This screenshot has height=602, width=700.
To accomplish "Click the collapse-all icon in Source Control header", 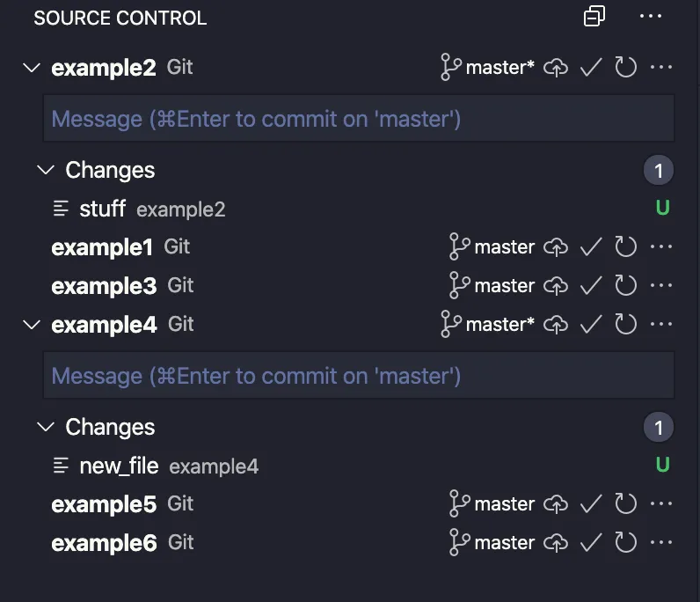I will coord(595,17).
